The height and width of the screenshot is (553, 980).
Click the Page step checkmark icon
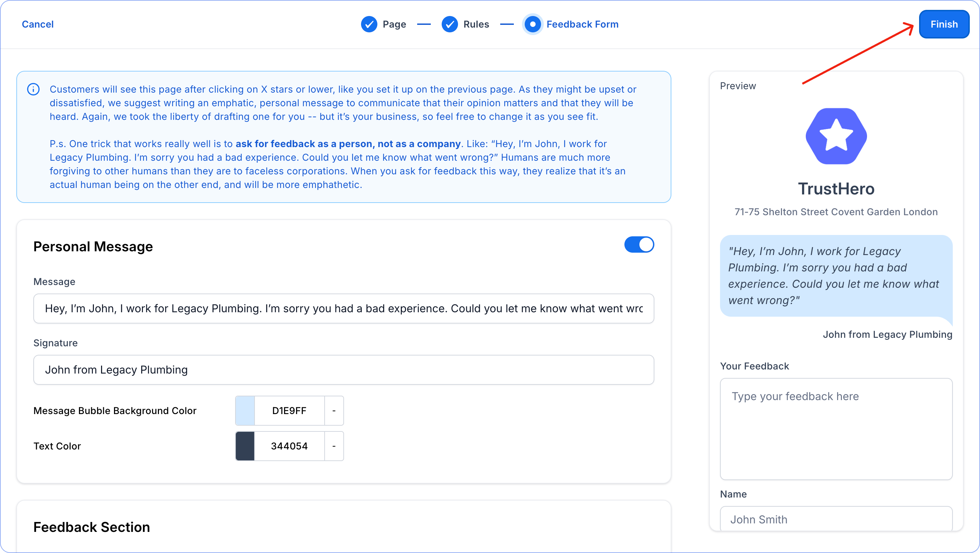[x=369, y=25]
